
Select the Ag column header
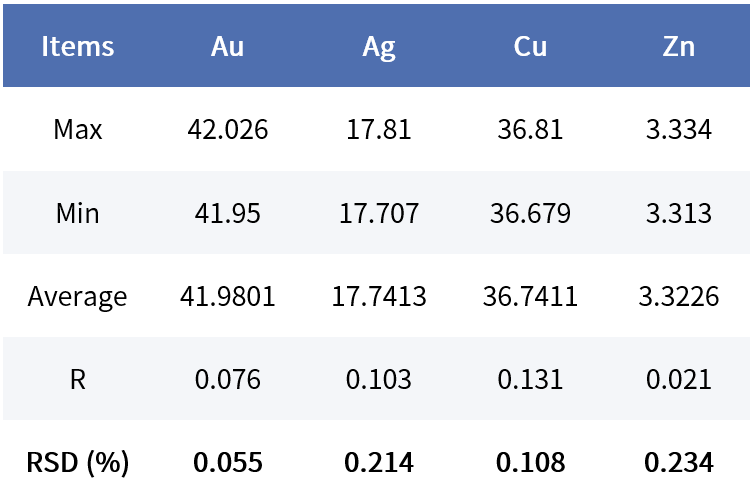tap(378, 46)
